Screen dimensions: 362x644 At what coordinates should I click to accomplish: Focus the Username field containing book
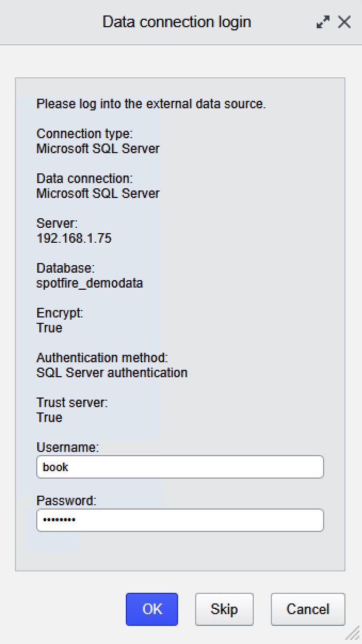(x=180, y=467)
